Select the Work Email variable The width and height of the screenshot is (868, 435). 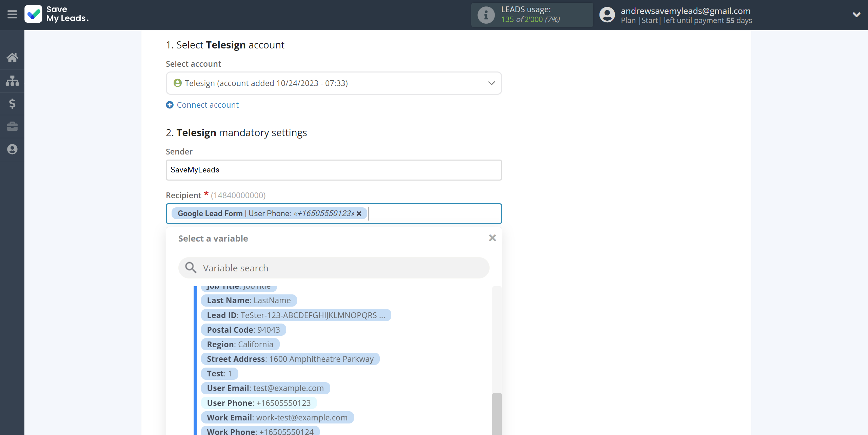277,417
